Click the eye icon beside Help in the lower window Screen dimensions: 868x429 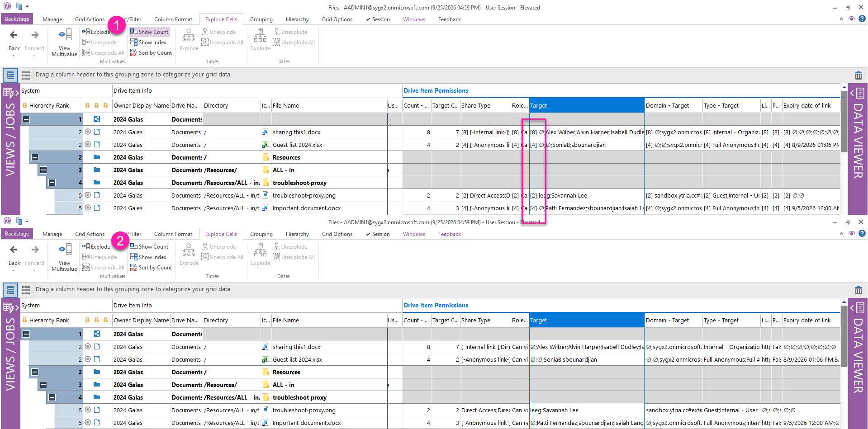pyautogui.click(x=852, y=234)
